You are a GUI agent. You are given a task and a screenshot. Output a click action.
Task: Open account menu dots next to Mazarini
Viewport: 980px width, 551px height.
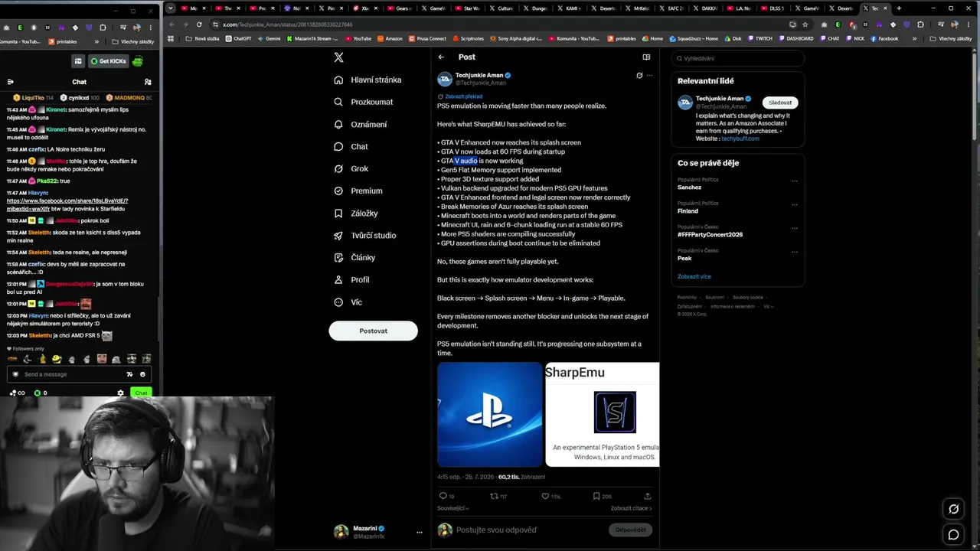click(420, 532)
